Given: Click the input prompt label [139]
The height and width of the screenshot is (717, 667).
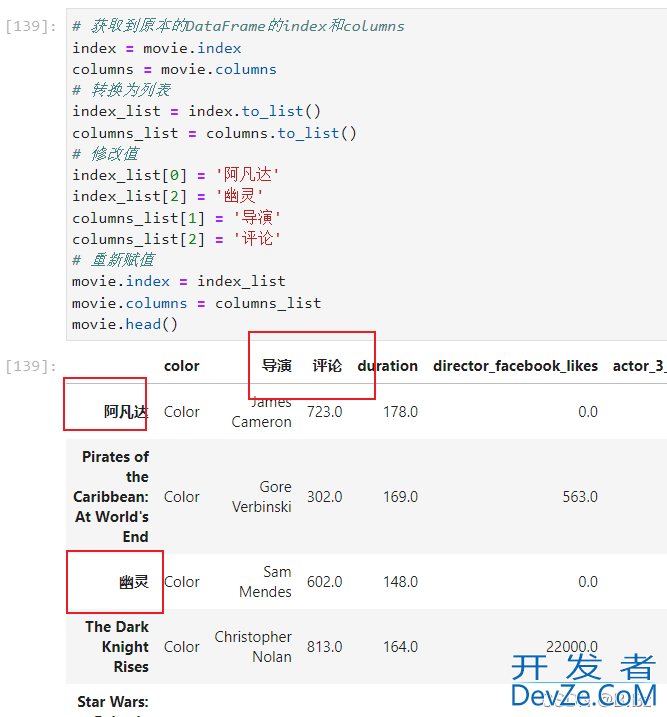Looking at the screenshot, I should point(31,27).
